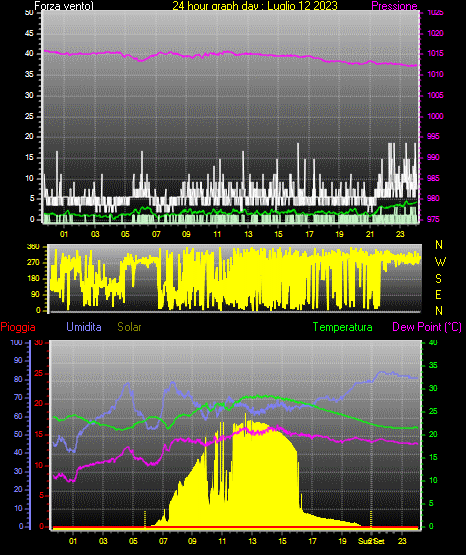The width and height of the screenshot is (466, 555).
Task: Click the 30 temperature scale value
Action: point(433,388)
